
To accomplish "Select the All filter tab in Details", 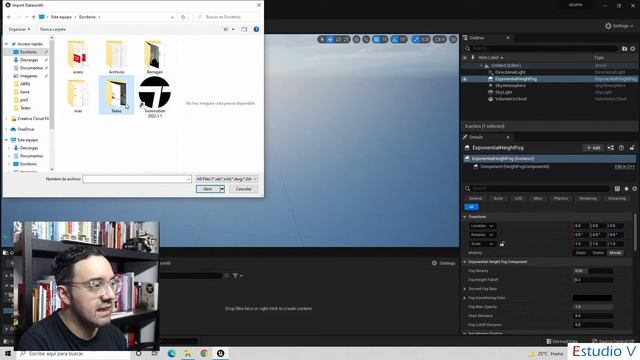I will point(471,207).
